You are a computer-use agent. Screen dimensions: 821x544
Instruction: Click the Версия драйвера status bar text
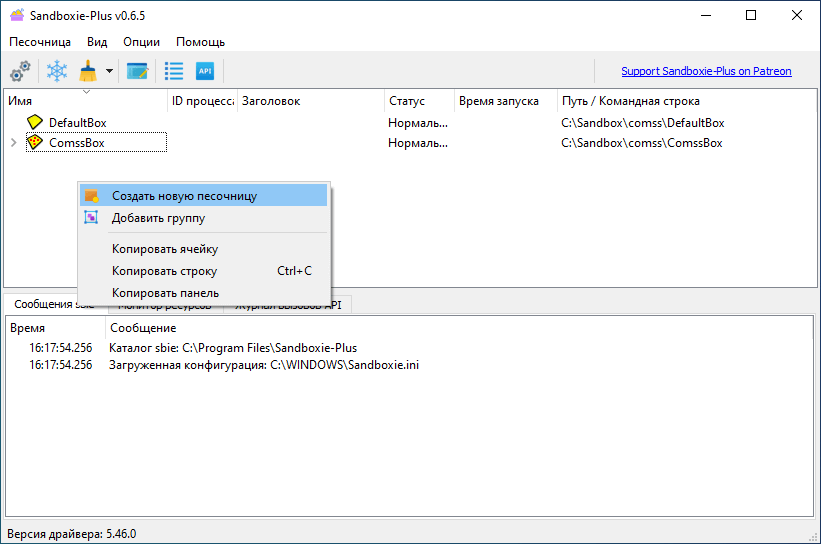72,534
